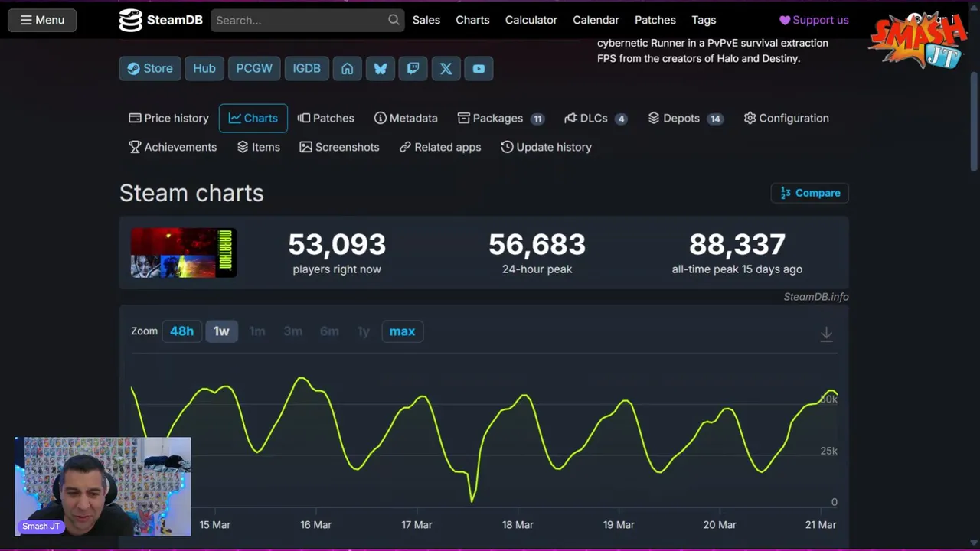This screenshot has height=551, width=980.
Task: Click the Steam charts heading
Action: (191, 193)
